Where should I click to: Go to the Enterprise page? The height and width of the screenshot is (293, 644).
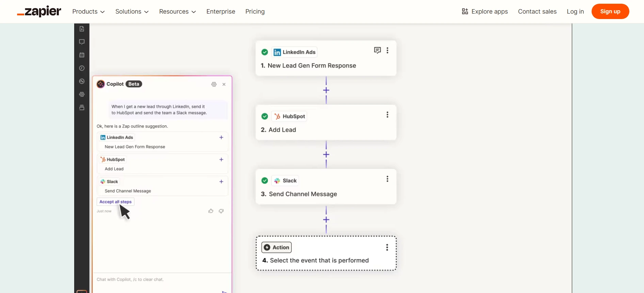coord(221,12)
